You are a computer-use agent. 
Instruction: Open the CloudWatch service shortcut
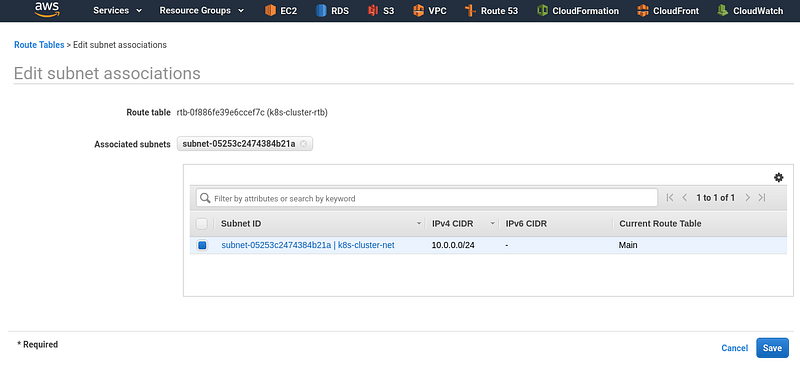coord(750,11)
